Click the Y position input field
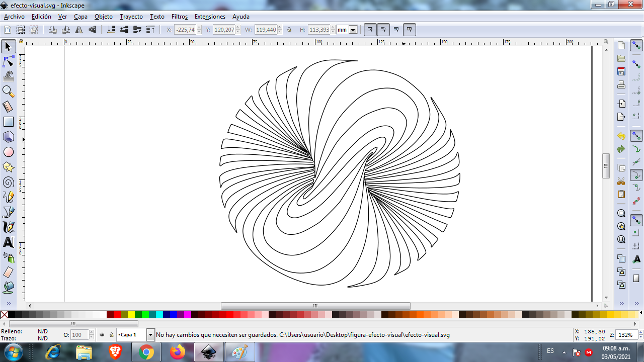Image resolution: width=644 pixels, height=362 pixels. [x=223, y=30]
